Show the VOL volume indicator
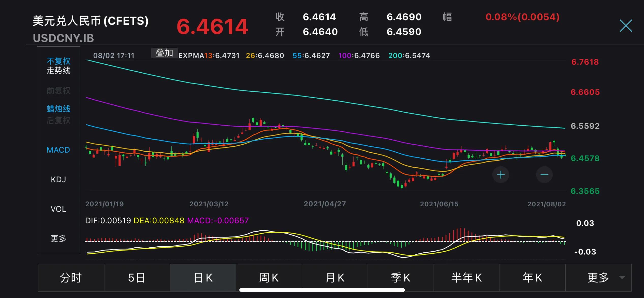 [x=58, y=209]
